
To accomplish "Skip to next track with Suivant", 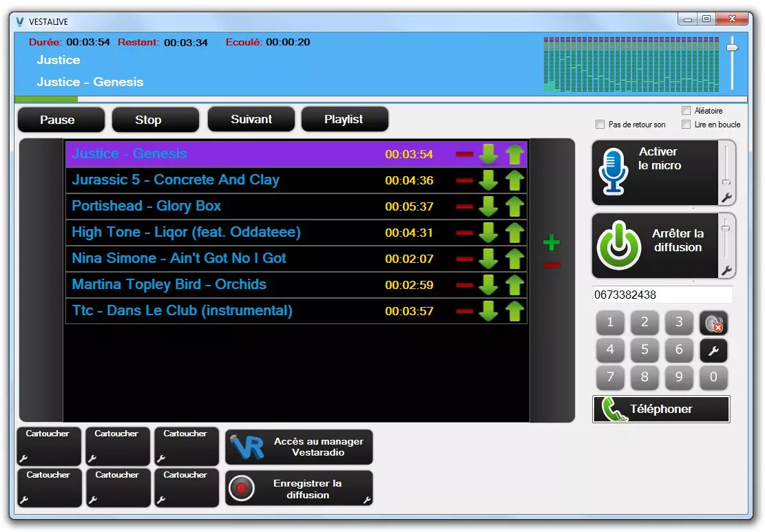I will (251, 119).
